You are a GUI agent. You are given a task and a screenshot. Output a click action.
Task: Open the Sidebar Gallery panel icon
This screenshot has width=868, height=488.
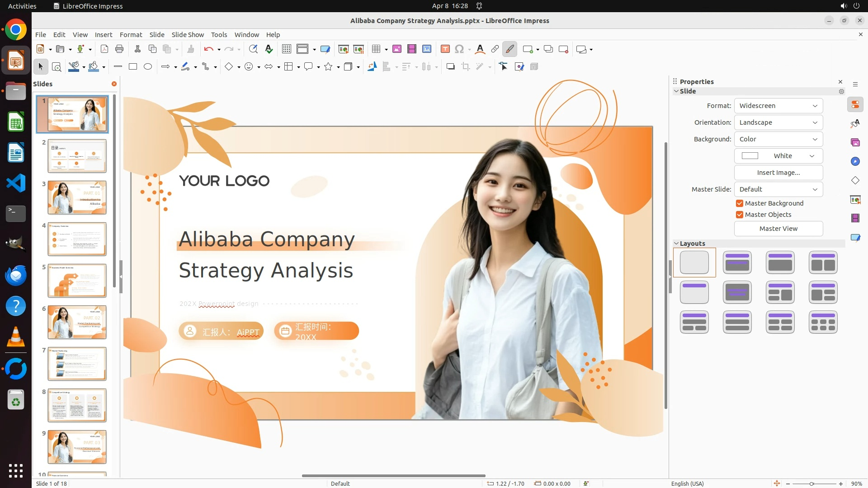[855, 143]
